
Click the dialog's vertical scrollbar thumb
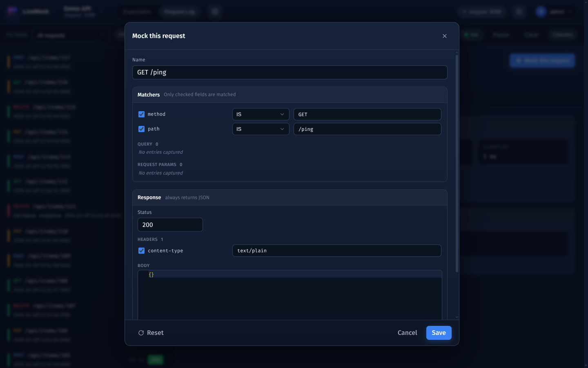pyautogui.click(x=457, y=164)
